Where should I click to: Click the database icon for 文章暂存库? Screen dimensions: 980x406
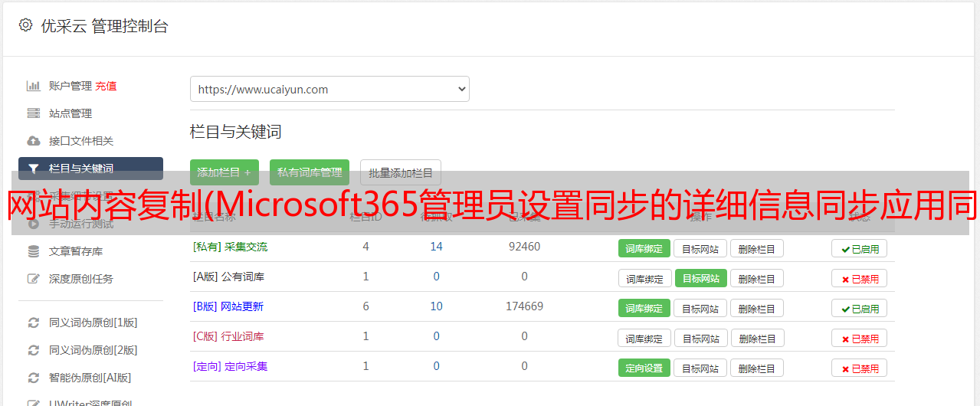[33, 251]
